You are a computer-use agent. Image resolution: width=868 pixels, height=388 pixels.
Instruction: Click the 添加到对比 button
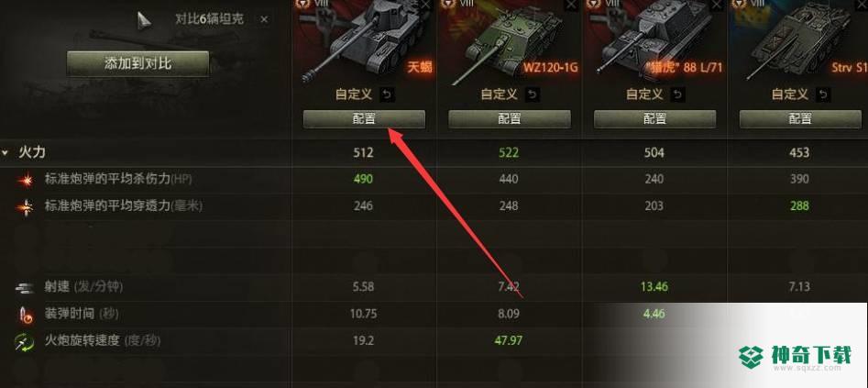[x=137, y=63]
